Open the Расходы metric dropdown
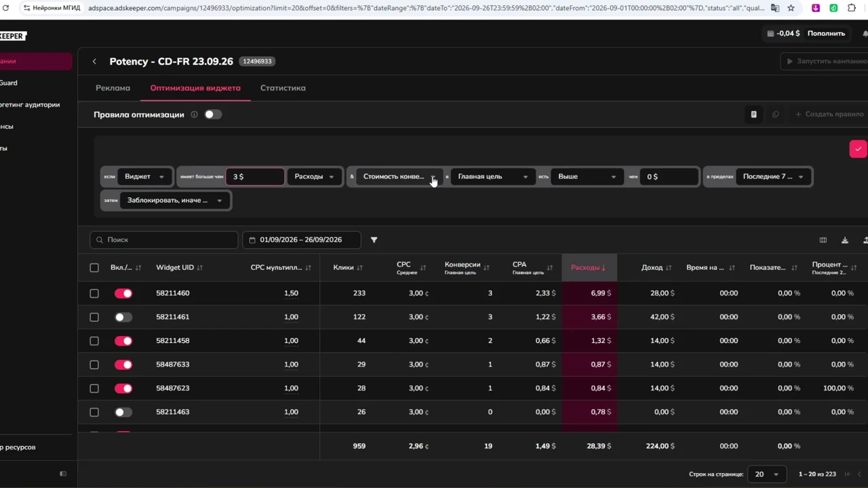Screen dimensions: 868x488 click(314, 177)
